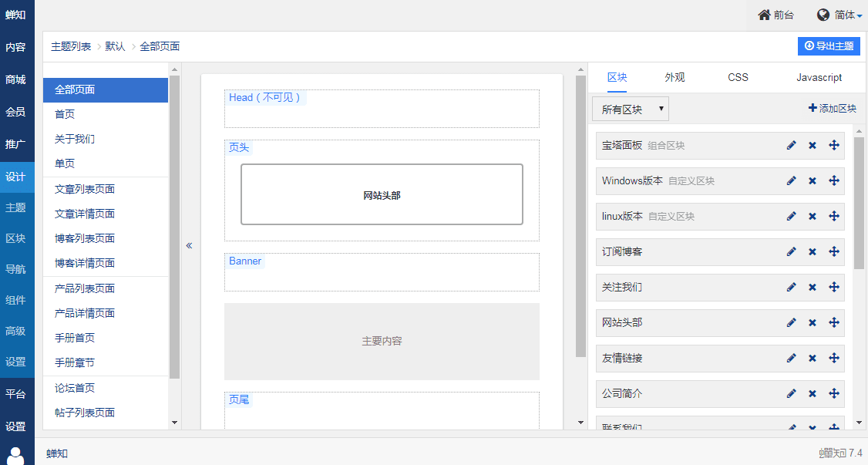Open the 所有区块 dropdown filter
868x465 pixels.
631,110
